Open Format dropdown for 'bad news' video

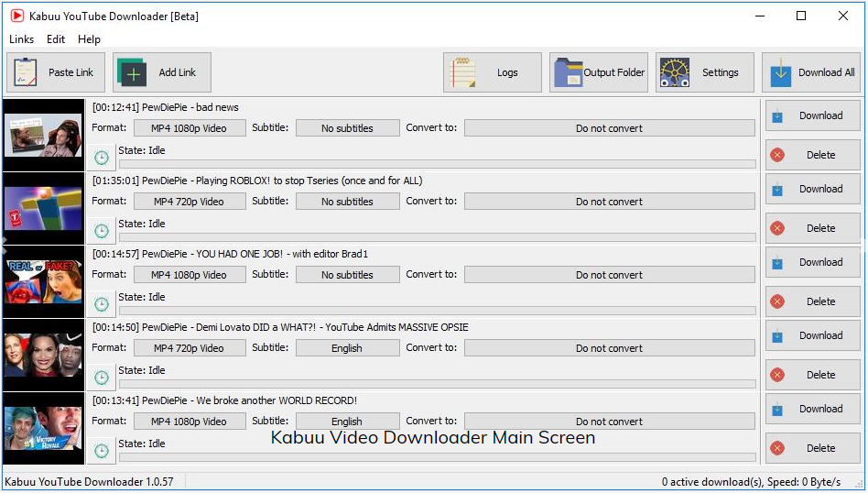[190, 128]
